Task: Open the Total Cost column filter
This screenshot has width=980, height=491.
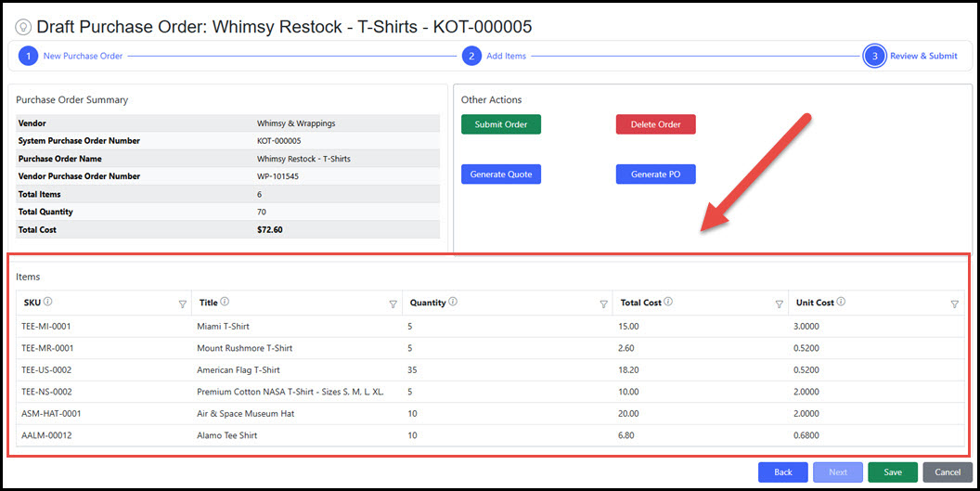Action: pyautogui.click(x=779, y=304)
